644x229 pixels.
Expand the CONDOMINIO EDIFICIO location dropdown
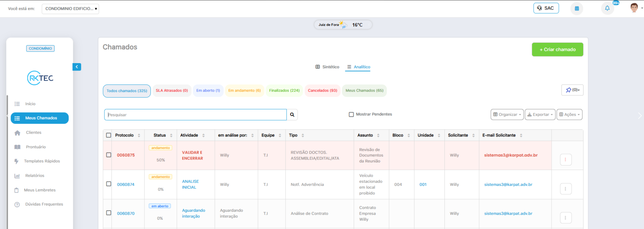(70, 9)
